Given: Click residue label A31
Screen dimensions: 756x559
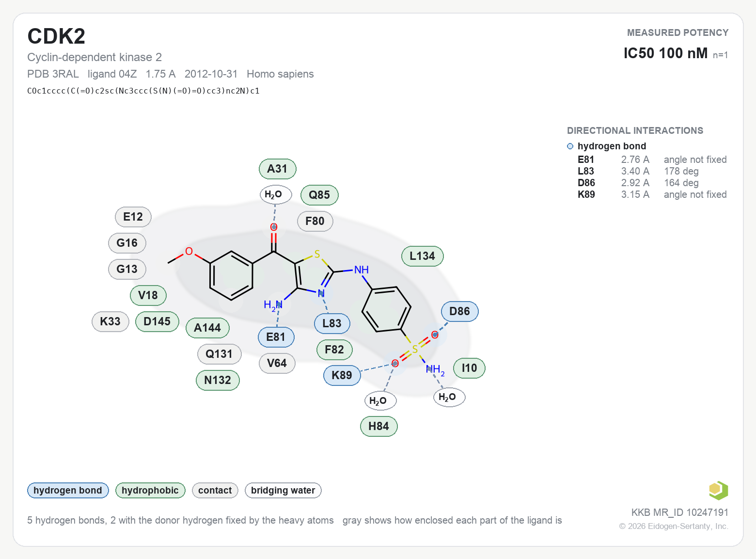Looking at the screenshot, I should [x=277, y=169].
